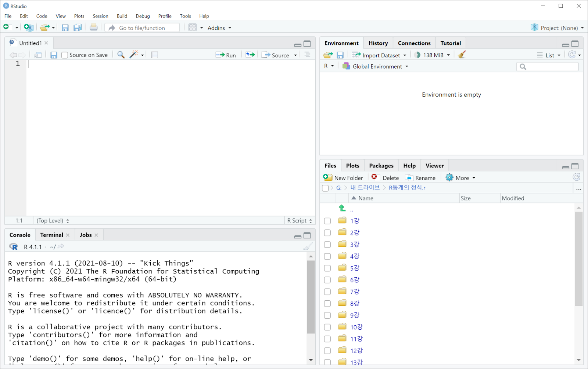
Task: Open the Tools menu
Action: coord(185,16)
